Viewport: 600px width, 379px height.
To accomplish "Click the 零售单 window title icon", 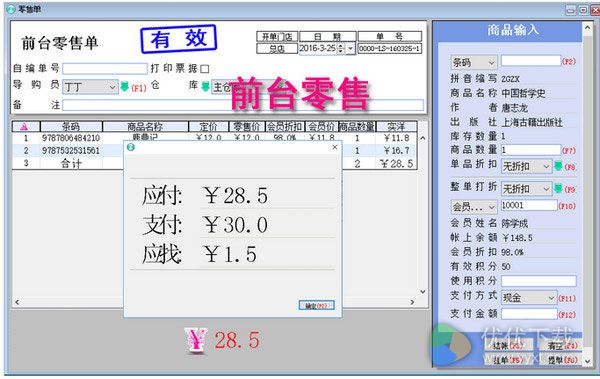I will tap(11, 9).
